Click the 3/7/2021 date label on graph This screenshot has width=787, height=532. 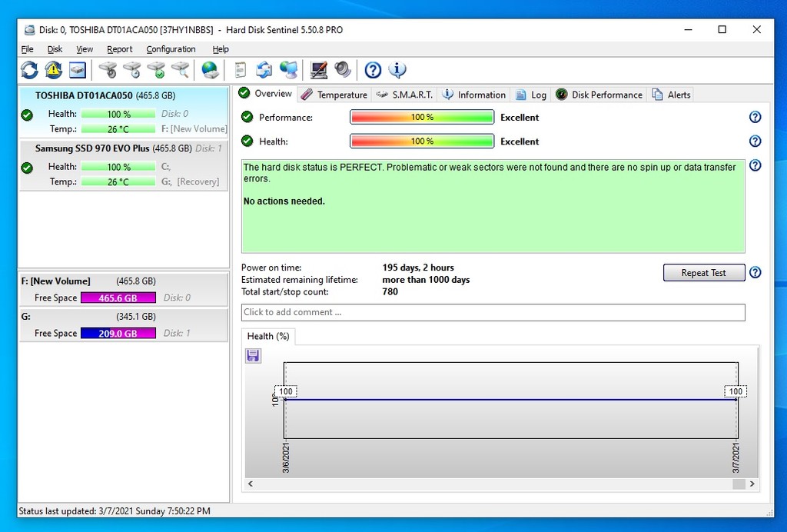(x=736, y=457)
